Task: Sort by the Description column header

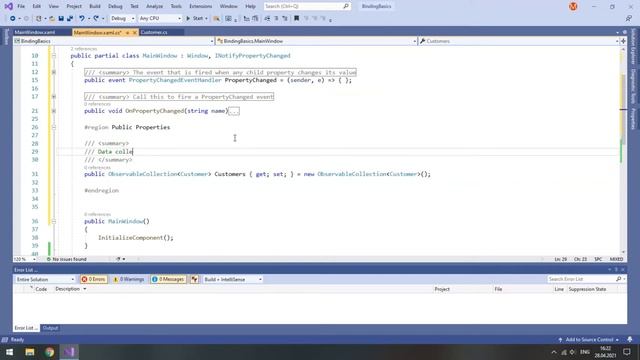Action: (x=68, y=289)
